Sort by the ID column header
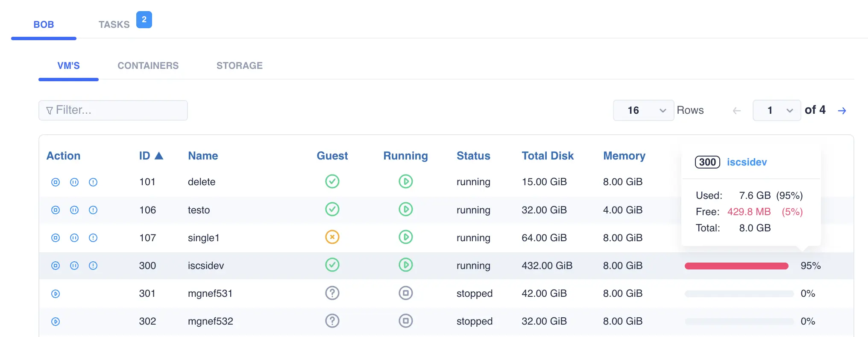Viewport: 868px width, 337px height. 151,156
